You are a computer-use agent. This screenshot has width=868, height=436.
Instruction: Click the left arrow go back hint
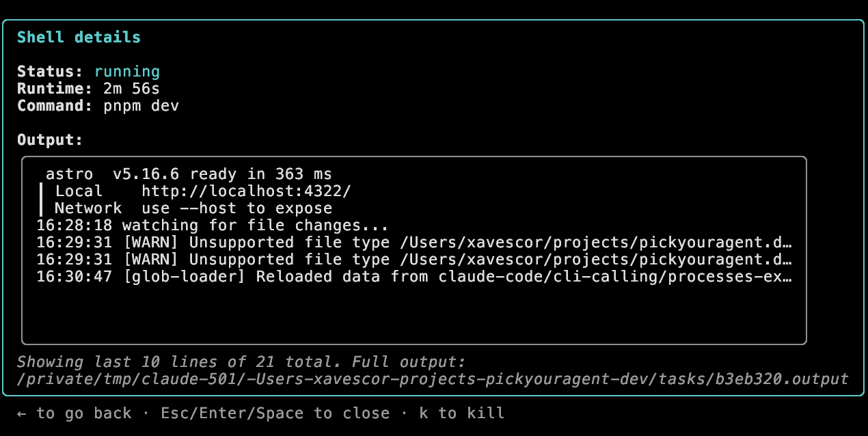coord(74,413)
